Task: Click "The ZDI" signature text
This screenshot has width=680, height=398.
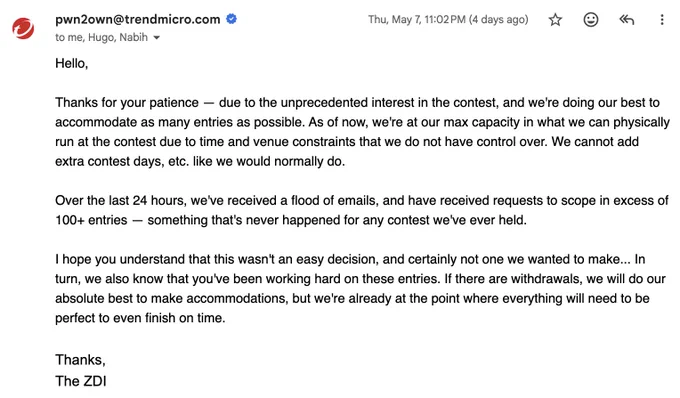Action: [81, 381]
